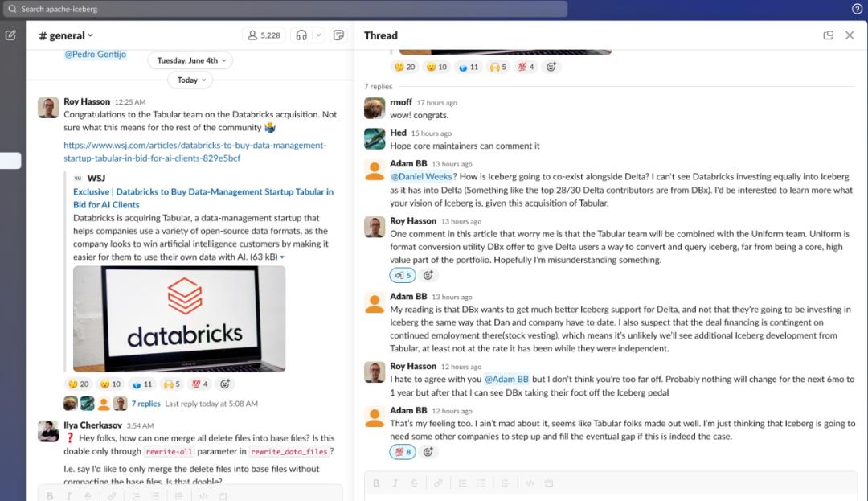Click Roy Hasson's avatar in channel
868x501 pixels.
[x=48, y=108]
